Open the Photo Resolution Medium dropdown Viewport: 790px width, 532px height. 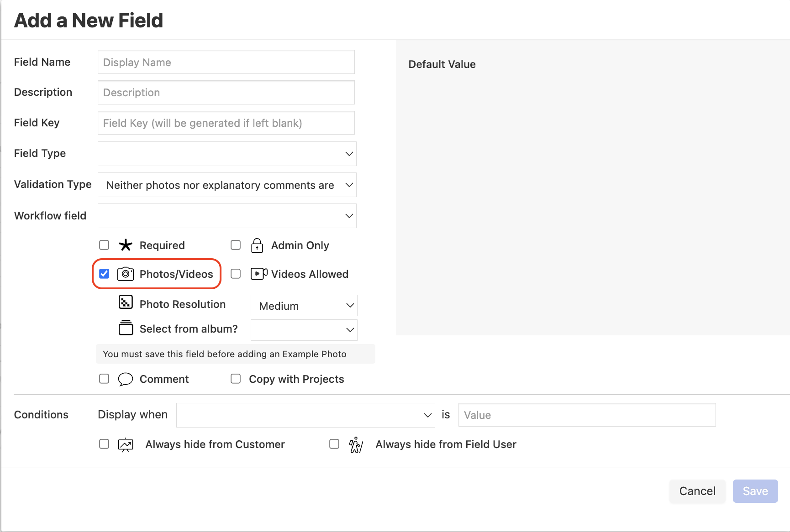[304, 306]
